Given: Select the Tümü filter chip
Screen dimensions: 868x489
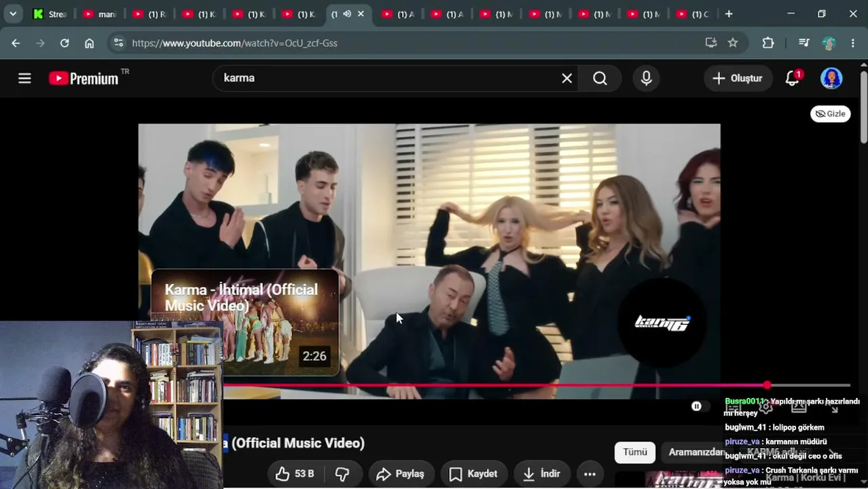Looking at the screenshot, I should [x=635, y=452].
